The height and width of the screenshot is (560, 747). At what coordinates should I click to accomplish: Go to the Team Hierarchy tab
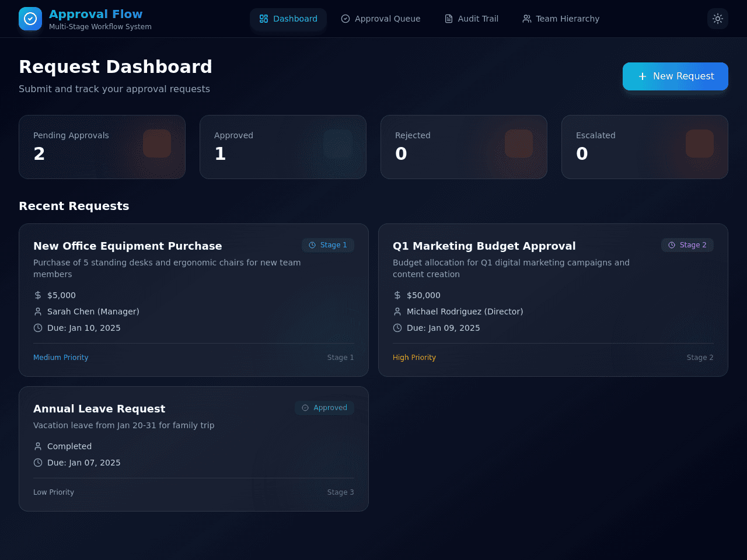tap(561, 19)
